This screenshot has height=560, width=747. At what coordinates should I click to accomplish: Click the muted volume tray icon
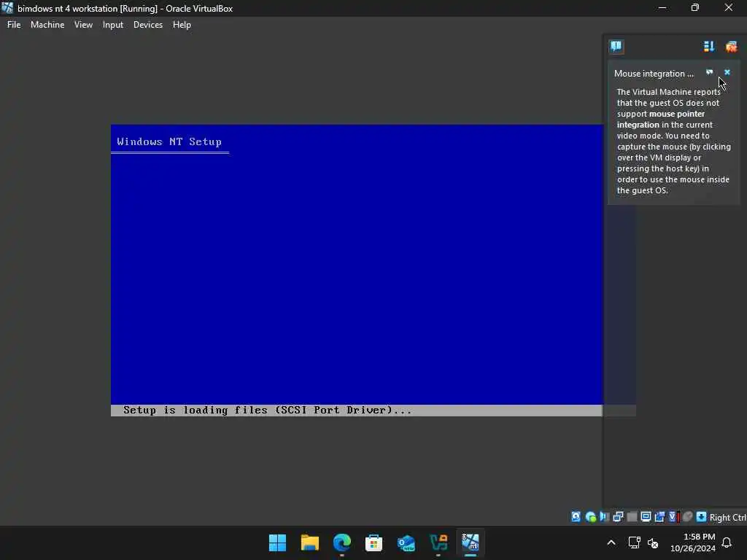click(653, 542)
